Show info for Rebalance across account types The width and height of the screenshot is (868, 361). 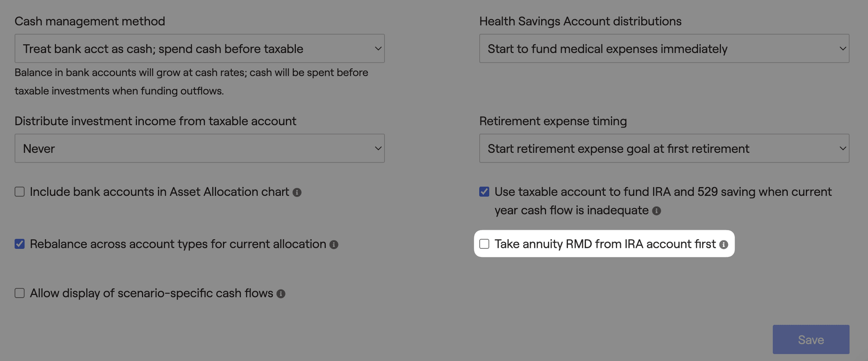(334, 245)
